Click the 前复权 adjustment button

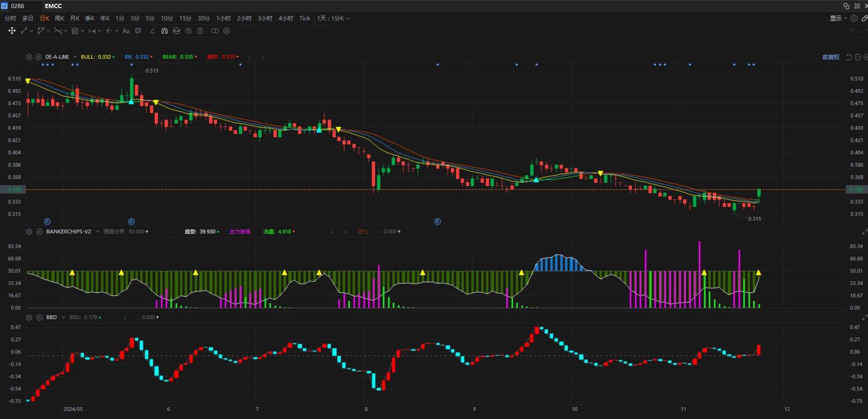click(x=831, y=57)
